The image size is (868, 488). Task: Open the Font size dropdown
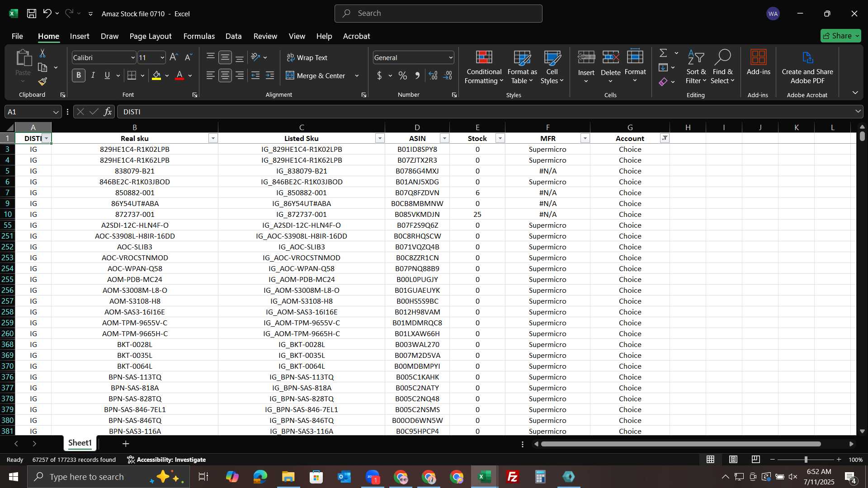[x=162, y=57]
